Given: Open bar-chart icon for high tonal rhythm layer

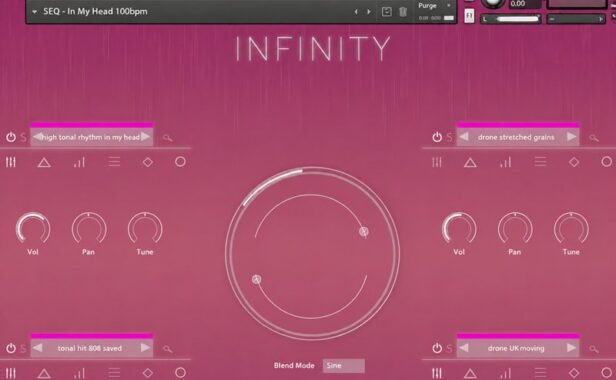Looking at the screenshot, I should (79, 162).
